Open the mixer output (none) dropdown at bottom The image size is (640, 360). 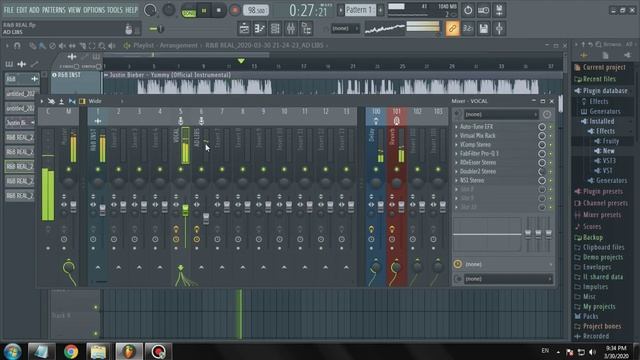tap(508, 279)
